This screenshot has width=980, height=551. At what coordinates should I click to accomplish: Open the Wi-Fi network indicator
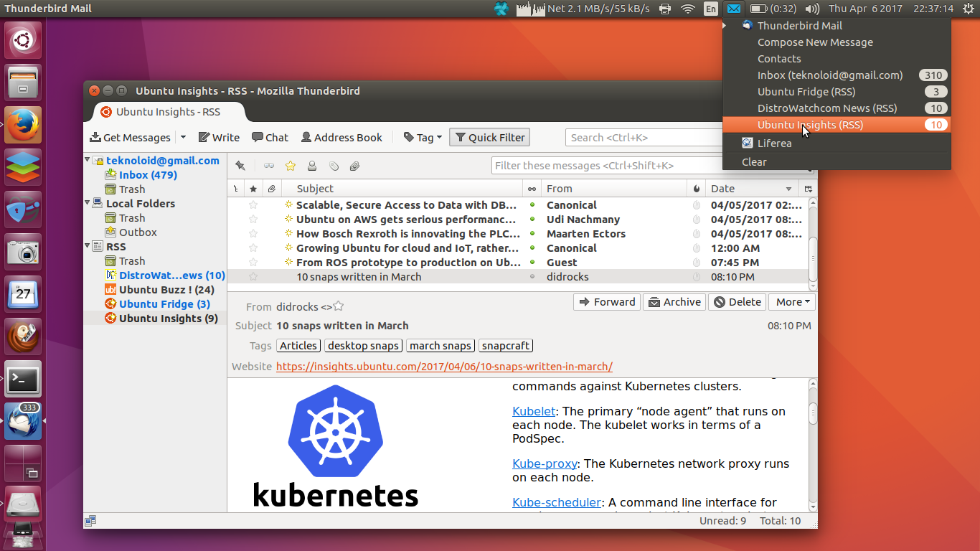click(x=688, y=9)
